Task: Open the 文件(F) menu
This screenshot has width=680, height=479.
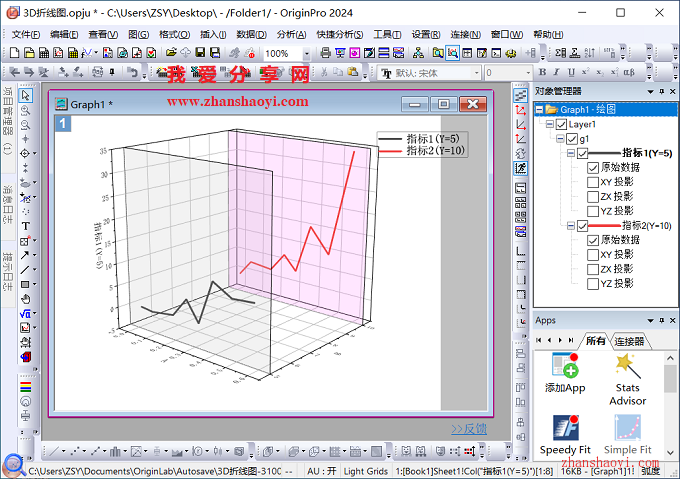Action: point(26,35)
